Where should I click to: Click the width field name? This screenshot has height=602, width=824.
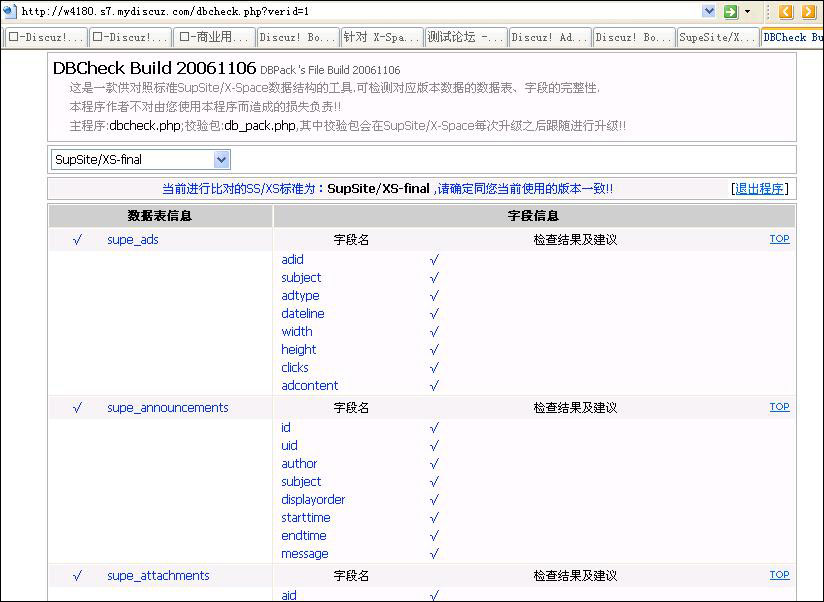pos(297,331)
